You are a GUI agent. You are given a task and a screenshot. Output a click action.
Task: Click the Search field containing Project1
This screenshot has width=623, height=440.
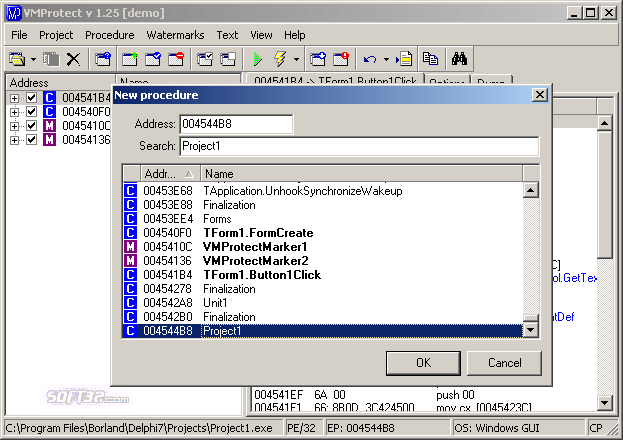click(x=359, y=146)
